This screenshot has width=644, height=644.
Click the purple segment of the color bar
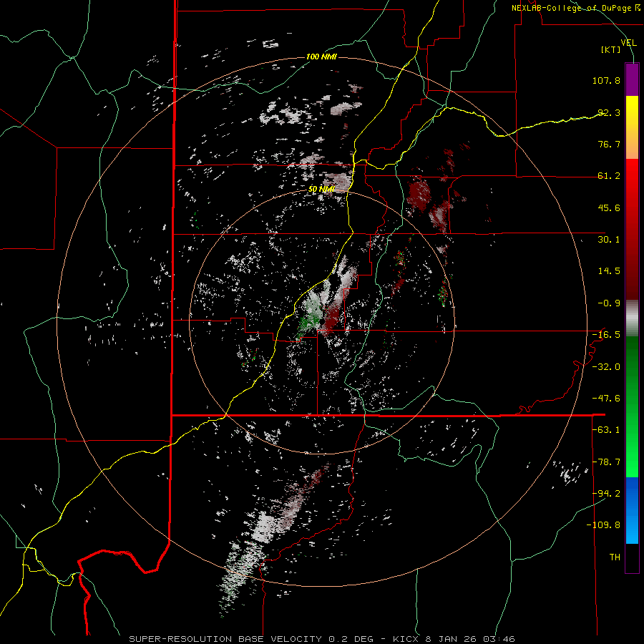pos(632,79)
